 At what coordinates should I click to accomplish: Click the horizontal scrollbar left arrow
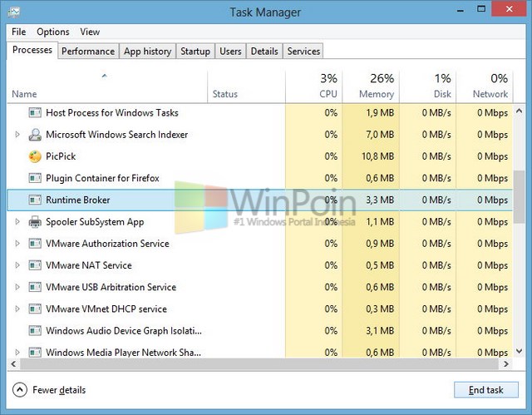pos(13,364)
